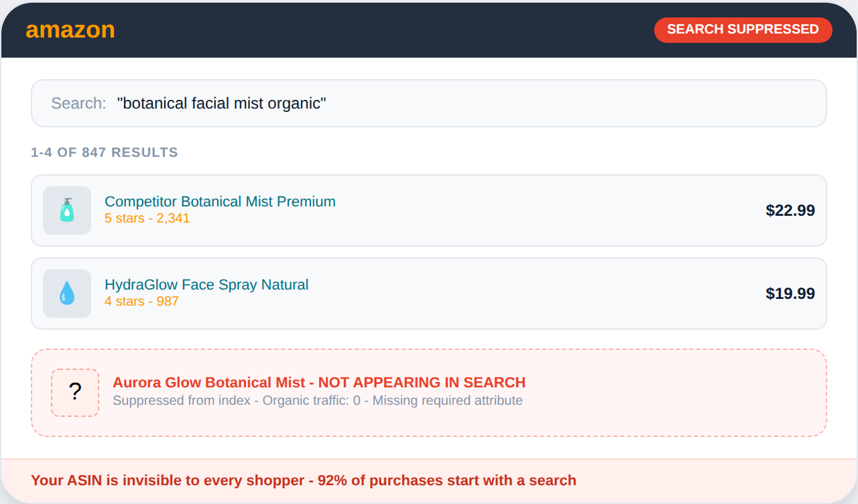Click the blue water droplet product icon
This screenshot has height=504, width=858.
pos(67,294)
